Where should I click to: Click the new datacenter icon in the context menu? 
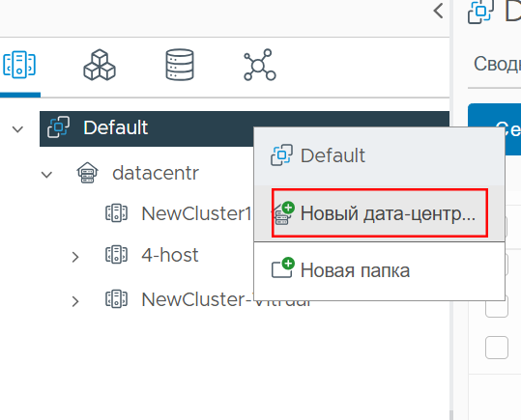[283, 213]
